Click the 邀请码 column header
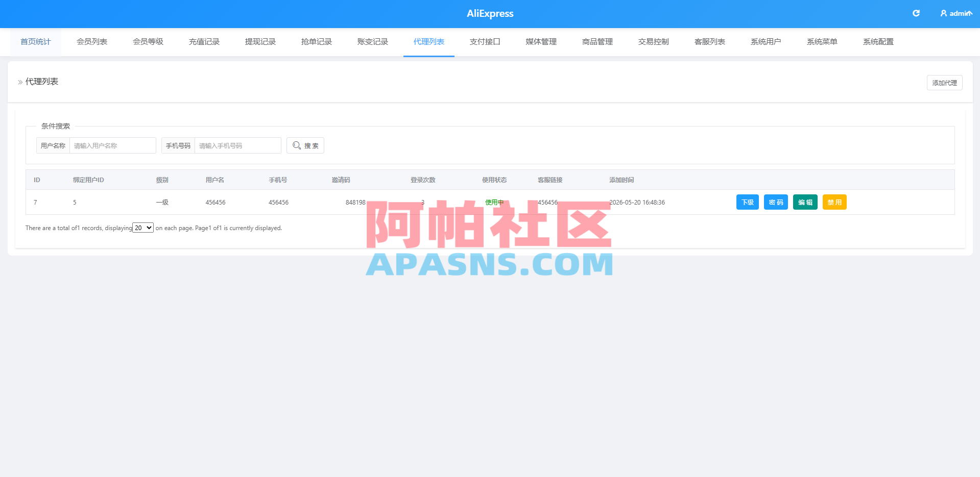 [341, 180]
